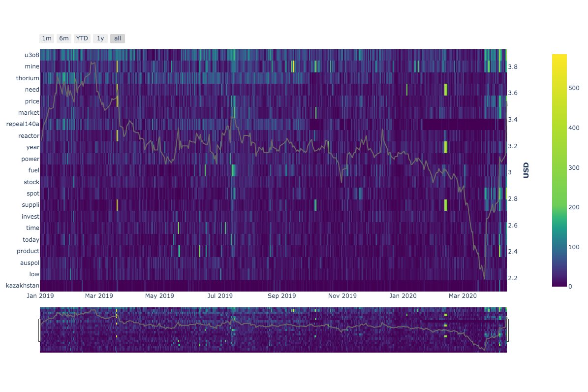The width and height of the screenshot is (588, 392).
Task: Click the 'price' row label
Action: point(32,101)
